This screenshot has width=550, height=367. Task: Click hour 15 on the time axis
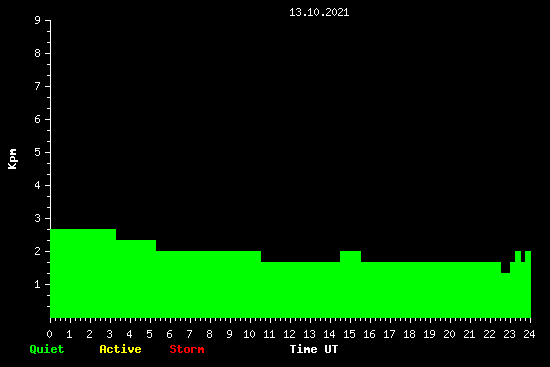click(x=349, y=334)
